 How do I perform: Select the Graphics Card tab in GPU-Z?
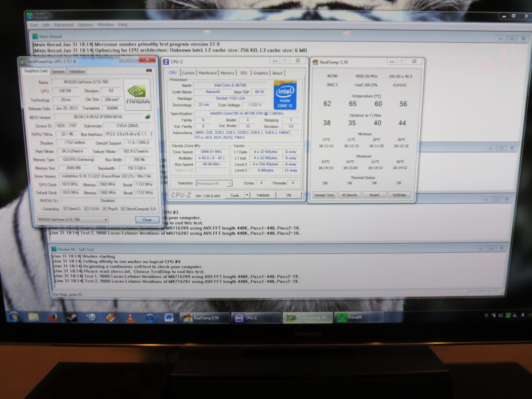point(36,71)
